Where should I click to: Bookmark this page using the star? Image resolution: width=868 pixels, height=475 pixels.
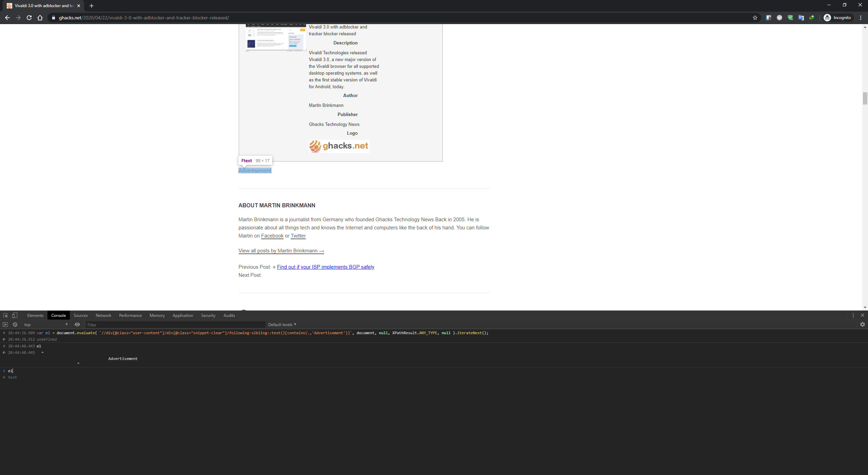[755, 18]
